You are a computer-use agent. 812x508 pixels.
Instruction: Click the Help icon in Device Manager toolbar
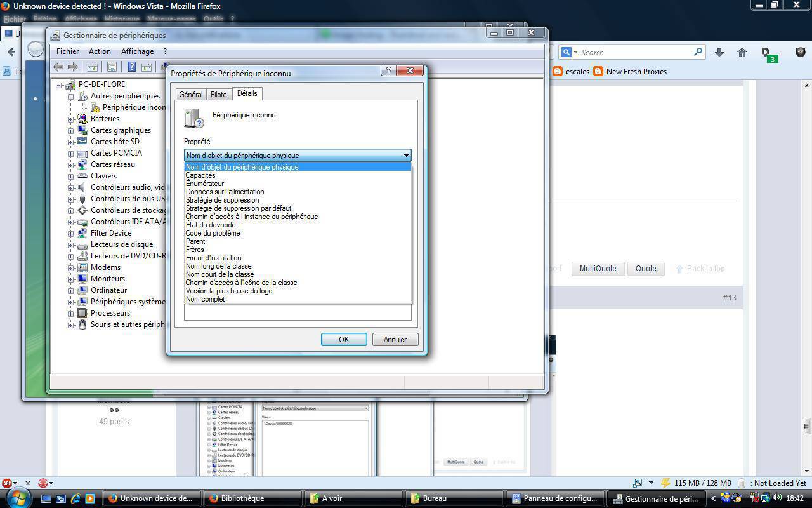131,67
